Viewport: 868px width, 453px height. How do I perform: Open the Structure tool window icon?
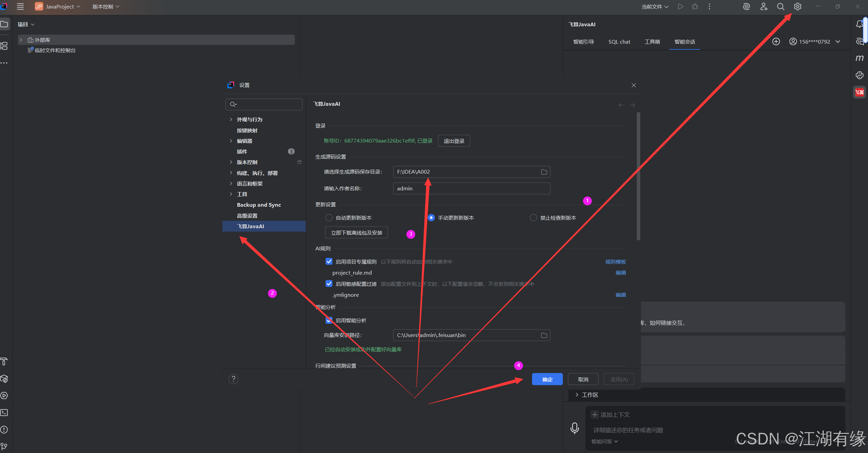[x=4, y=46]
